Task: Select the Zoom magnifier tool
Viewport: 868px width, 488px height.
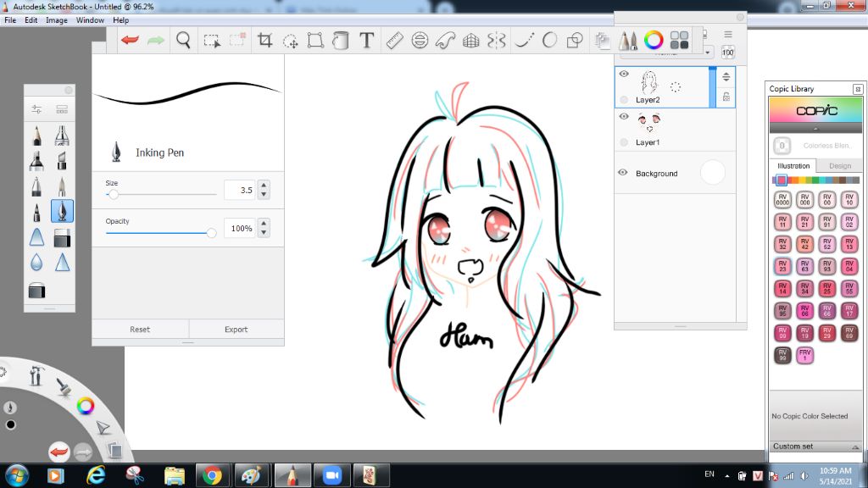Action: click(183, 40)
